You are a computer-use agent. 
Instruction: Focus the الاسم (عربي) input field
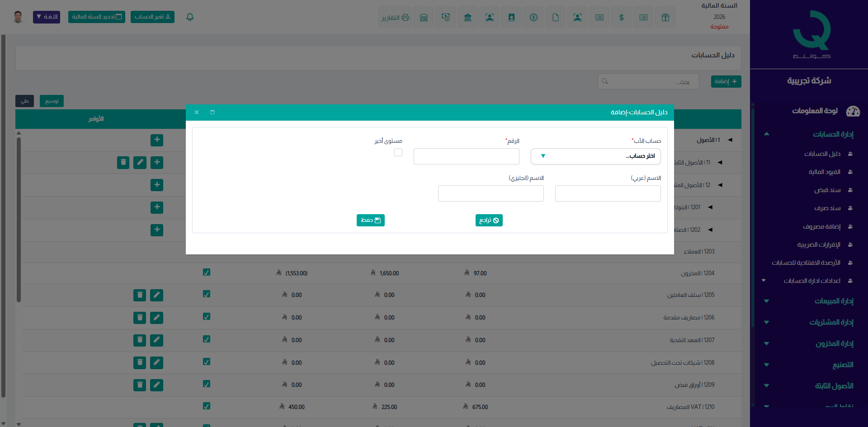[608, 193]
